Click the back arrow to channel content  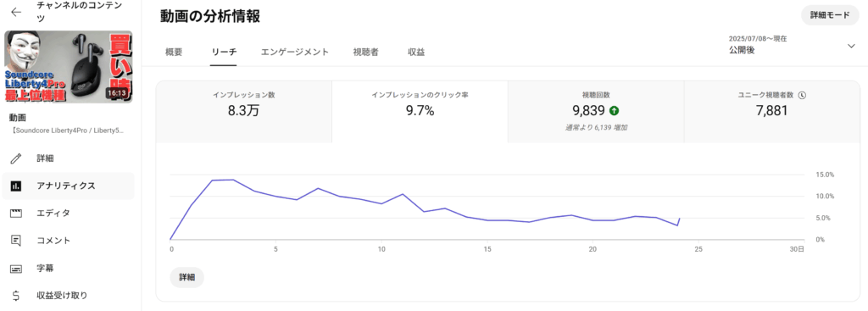tap(16, 12)
